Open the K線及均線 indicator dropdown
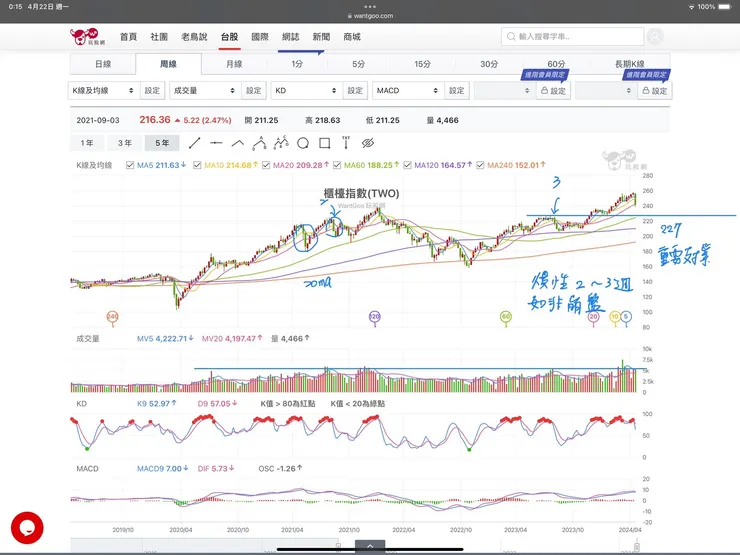Image resolution: width=740 pixels, height=555 pixels. click(x=104, y=91)
